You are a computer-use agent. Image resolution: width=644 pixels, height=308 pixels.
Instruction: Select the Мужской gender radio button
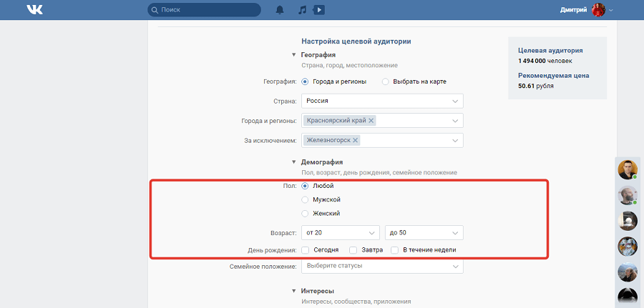(306, 199)
